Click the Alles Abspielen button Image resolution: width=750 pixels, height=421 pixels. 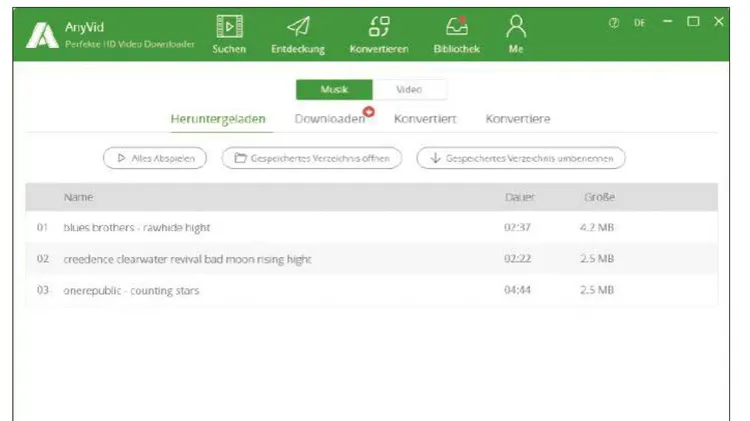[154, 158]
